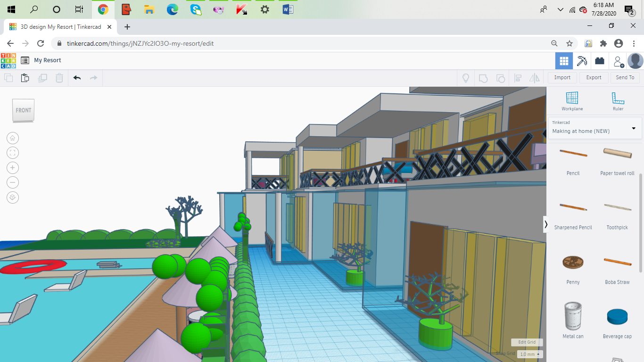Open the Chrome extensions puzzle icon

click(603, 43)
